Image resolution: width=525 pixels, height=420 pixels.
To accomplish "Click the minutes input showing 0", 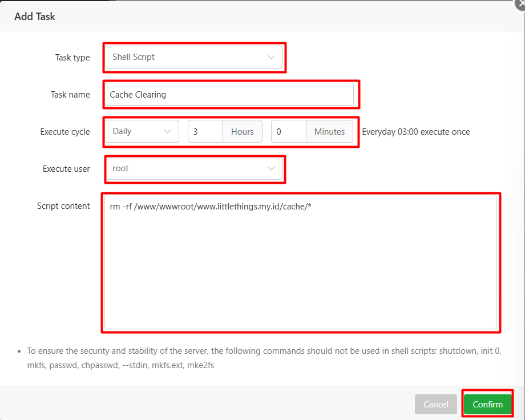I will (x=289, y=131).
